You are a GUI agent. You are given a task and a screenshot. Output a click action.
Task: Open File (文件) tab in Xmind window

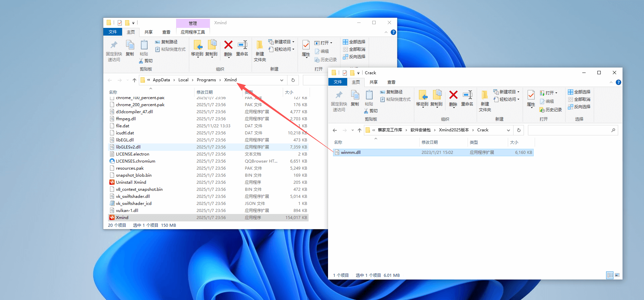[x=113, y=32]
